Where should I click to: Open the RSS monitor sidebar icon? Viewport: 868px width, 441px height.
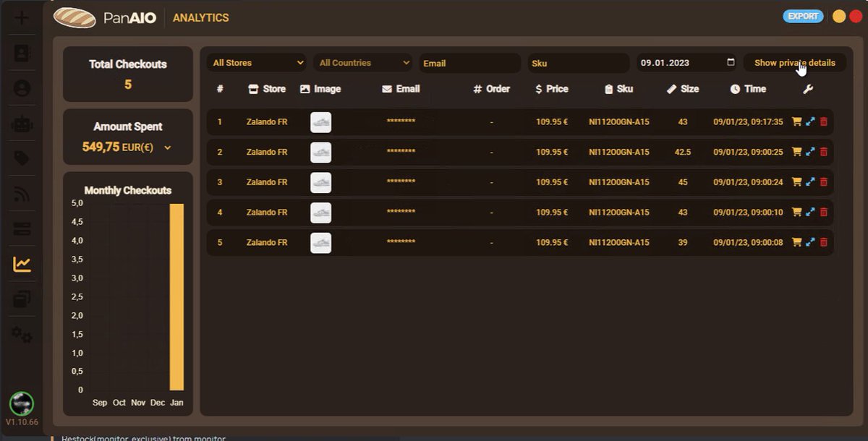pyautogui.click(x=22, y=194)
